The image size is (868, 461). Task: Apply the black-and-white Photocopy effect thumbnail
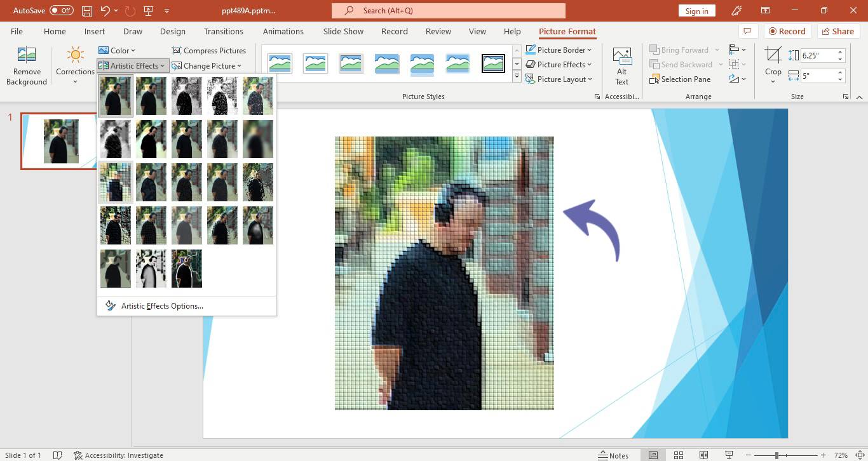(x=151, y=269)
